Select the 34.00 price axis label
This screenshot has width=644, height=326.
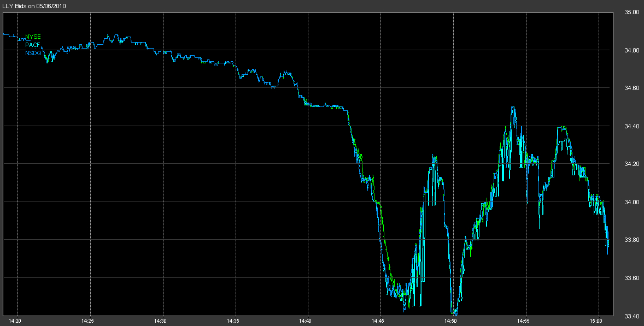click(632, 202)
